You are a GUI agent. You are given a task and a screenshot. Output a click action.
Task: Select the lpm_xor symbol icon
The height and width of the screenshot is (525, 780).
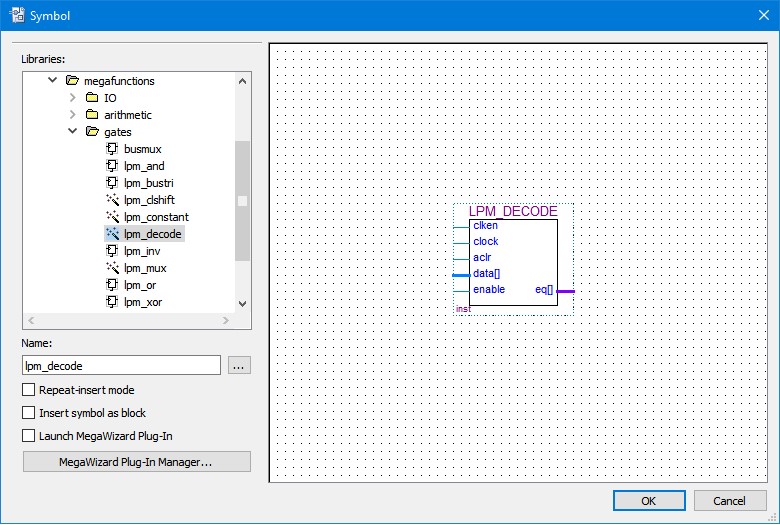click(x=112, y=302)
